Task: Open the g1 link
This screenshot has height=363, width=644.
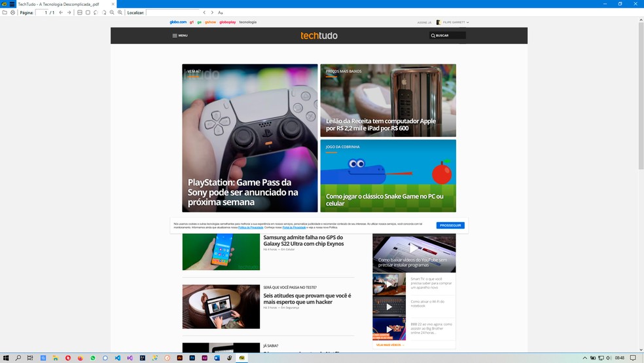Action: click(x=192, y=22)
